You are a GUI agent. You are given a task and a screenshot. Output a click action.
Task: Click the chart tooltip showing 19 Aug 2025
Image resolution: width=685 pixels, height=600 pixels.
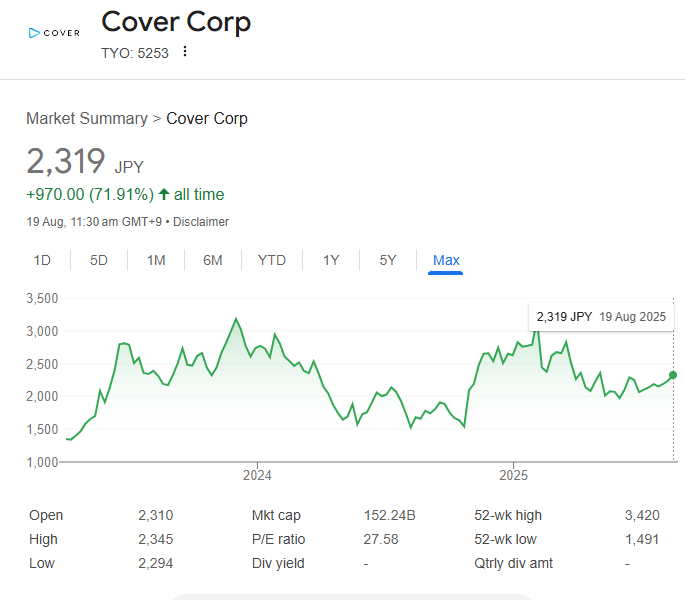[601, 317]
